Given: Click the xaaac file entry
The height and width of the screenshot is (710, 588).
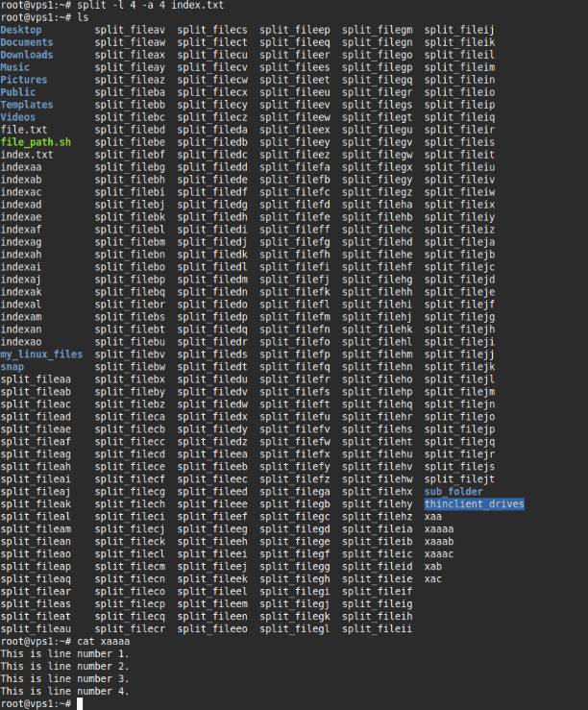Looking at the screenshot, I should click(438, 554).
